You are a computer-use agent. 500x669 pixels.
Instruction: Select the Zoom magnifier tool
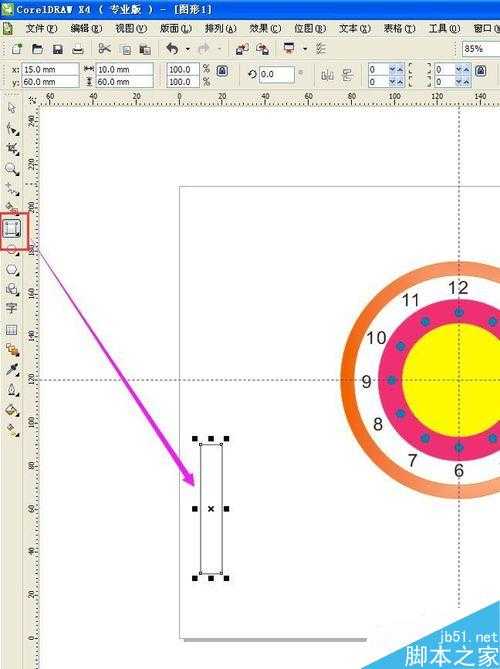(12, 169)
